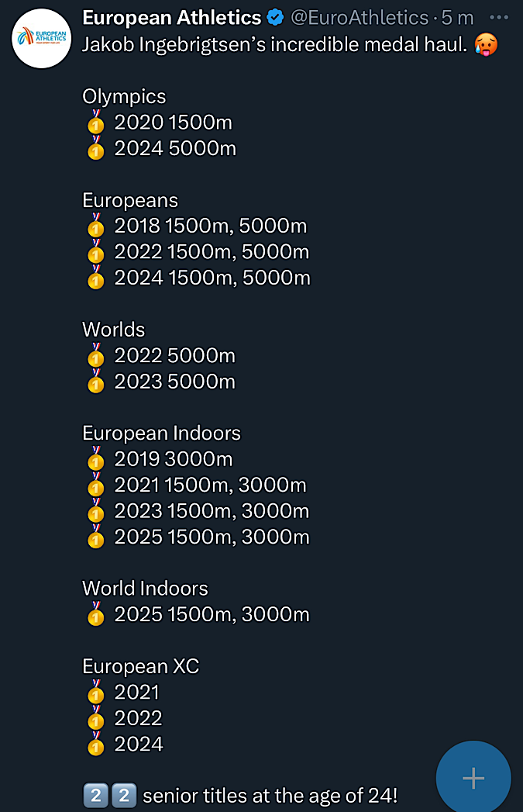This screenshot has width=523, height=812.
Task: Tap the blue compose plus button
Action: (473, 778)
